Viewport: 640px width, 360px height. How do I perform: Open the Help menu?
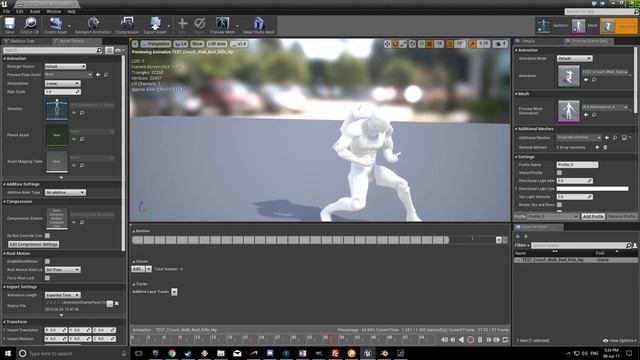pyautogui.click(x=71, y=11)
